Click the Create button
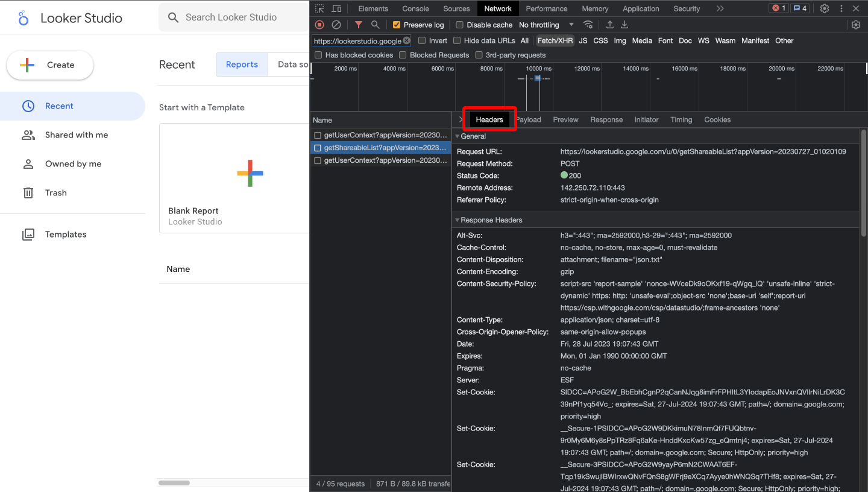This screenshot has height=492, width=868. pyautogui.click(x=50, y=65)
